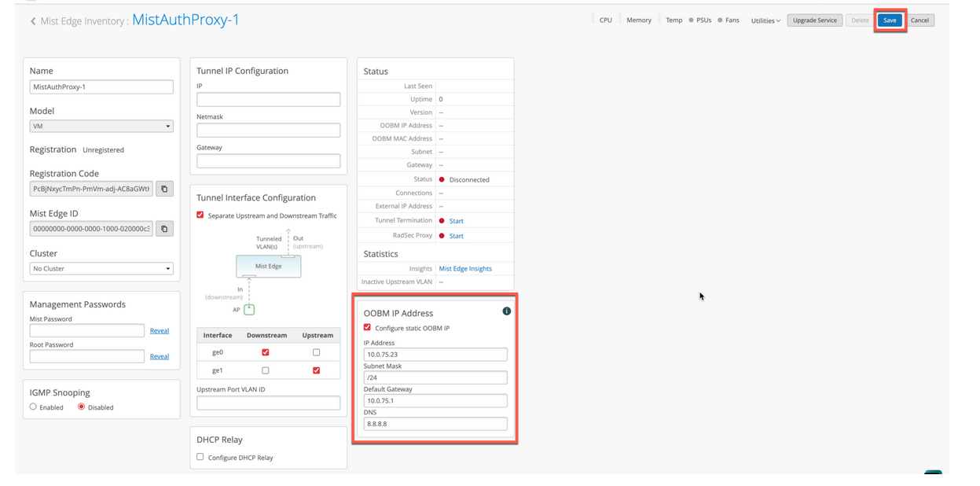Check ge1 Downstream checkbox
Screen dimensions: 980x486
266,370
